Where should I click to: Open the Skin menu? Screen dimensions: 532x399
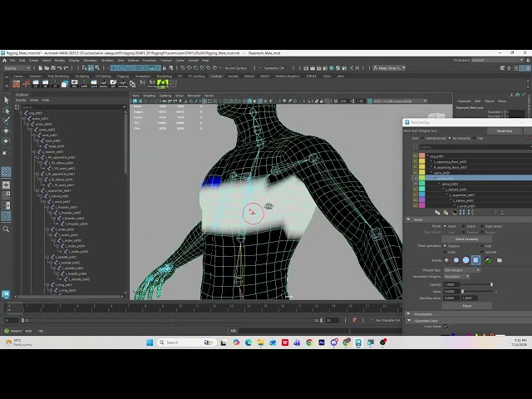(x=121, y=61)
